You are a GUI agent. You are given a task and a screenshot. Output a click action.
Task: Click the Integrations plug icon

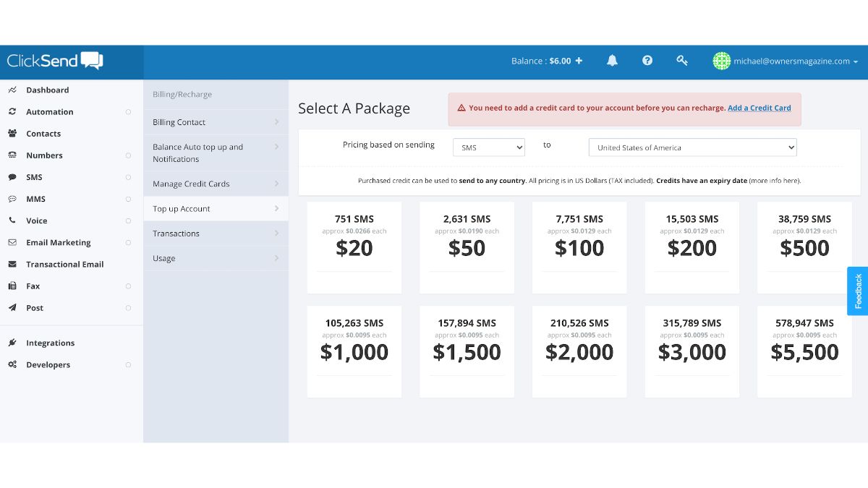click(x=12, y=343)
